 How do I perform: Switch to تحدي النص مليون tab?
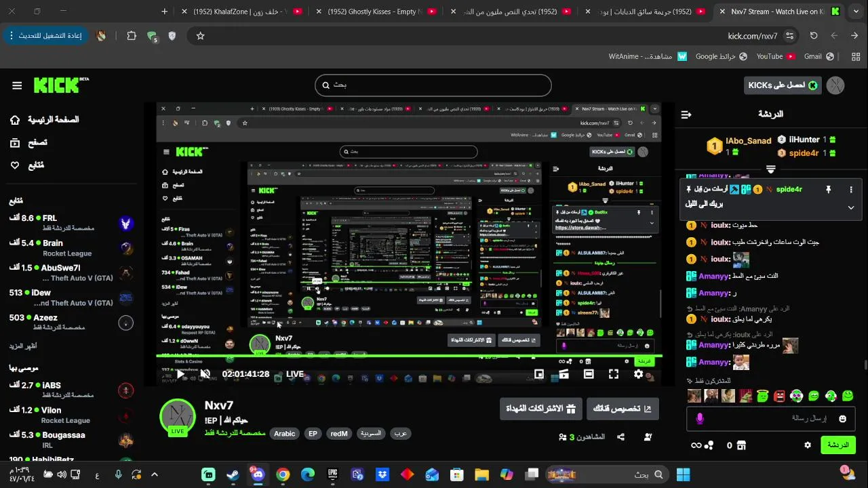click(512, 12)
